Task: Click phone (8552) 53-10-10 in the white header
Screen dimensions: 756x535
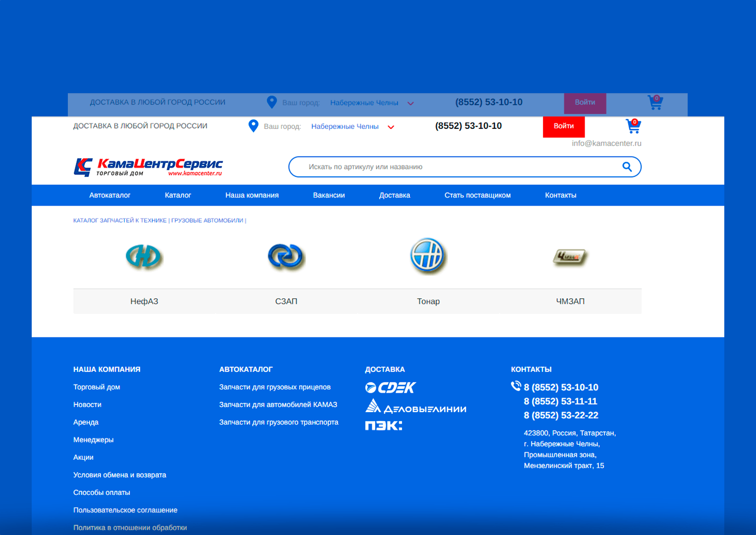Action: [468, 126]
